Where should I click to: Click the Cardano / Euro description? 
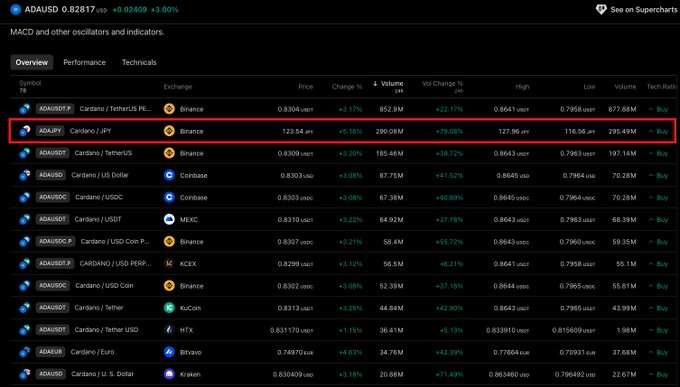tap(92, 352)
